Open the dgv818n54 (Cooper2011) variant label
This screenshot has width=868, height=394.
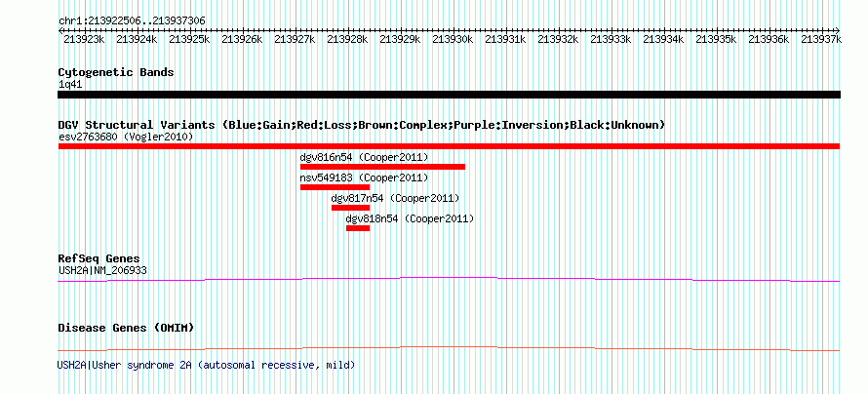click(410, 218)
